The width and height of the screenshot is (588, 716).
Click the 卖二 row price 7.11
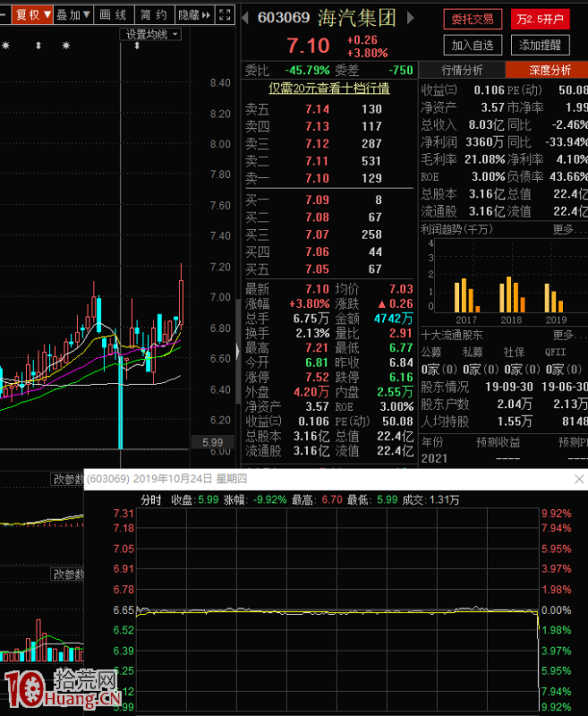click(x=318, y=161)
